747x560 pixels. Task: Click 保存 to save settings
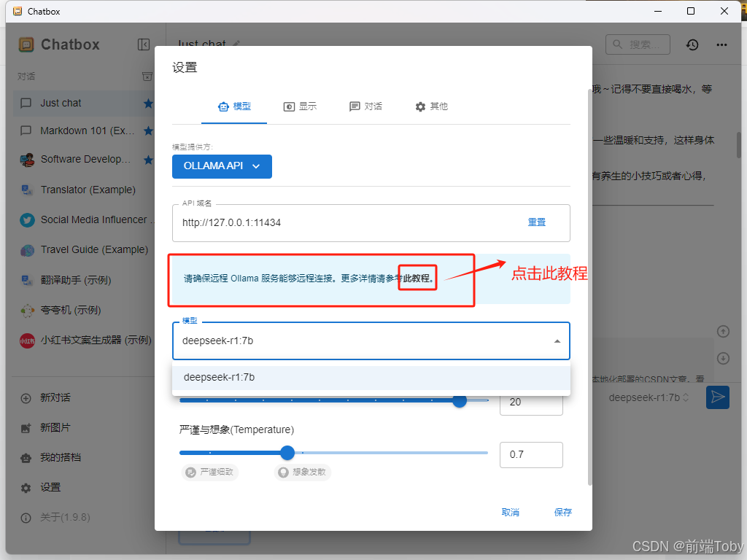pos(562,513)
